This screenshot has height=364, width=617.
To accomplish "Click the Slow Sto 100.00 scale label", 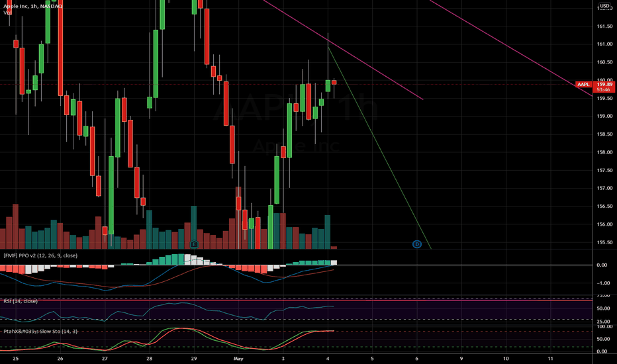I will pos(604,327).
